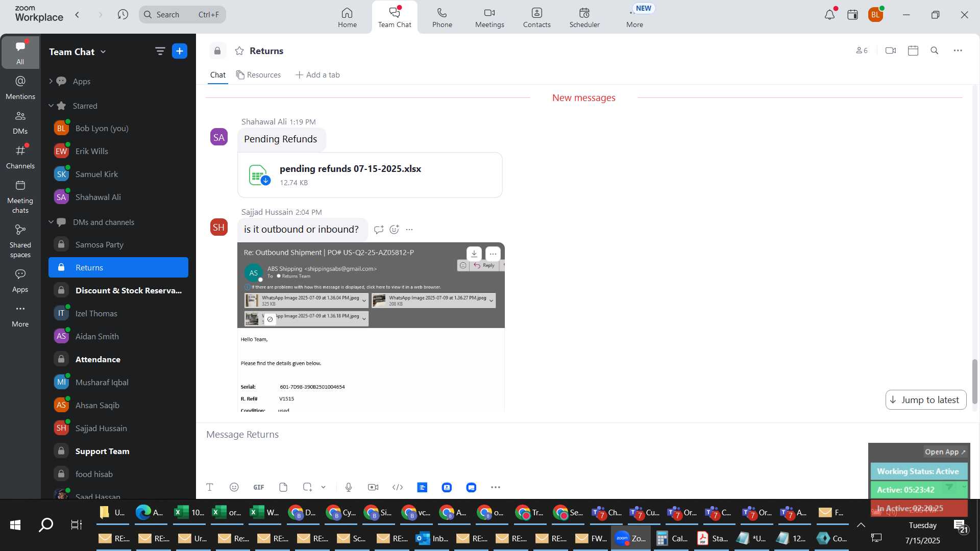Open Meeting chats in sidebar
The height and width of the screenshot is (551, 980).
coord(20,197)
